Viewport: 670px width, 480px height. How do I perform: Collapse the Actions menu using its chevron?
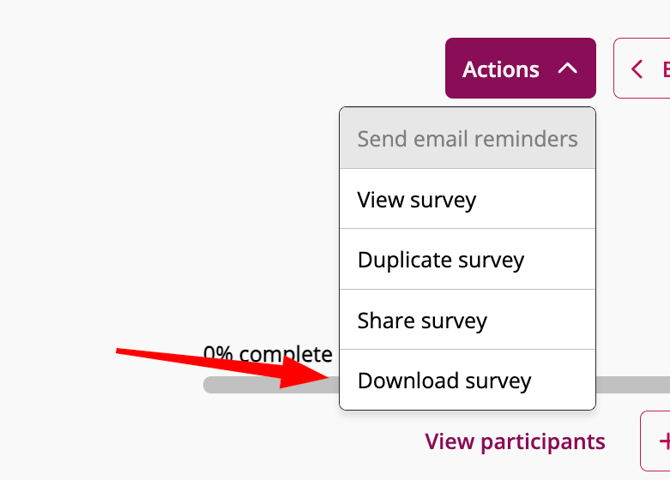point(568,69)
